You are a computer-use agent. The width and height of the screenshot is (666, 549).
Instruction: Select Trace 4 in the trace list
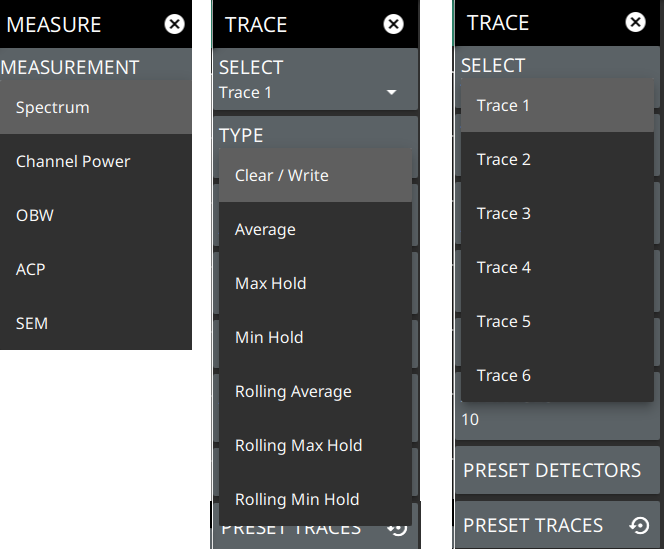(x=557, y=267)
